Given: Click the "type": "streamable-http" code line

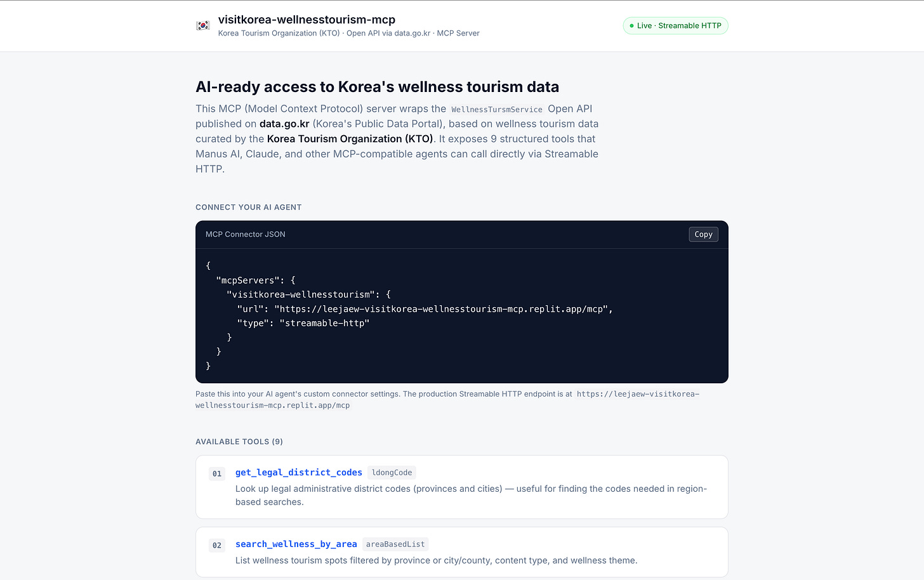Looking at the screenshot, I should pyautogui.click(x=303, y=323).
